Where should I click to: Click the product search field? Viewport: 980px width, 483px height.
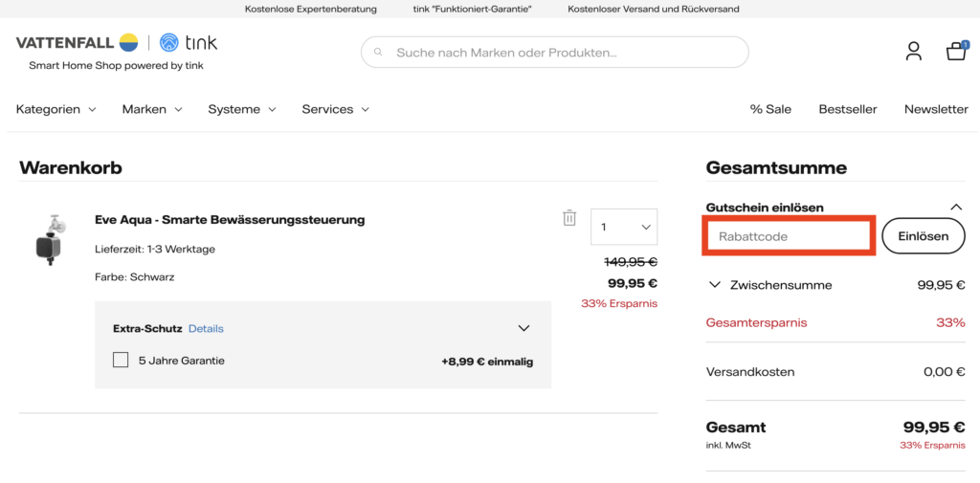pos(555,53)
